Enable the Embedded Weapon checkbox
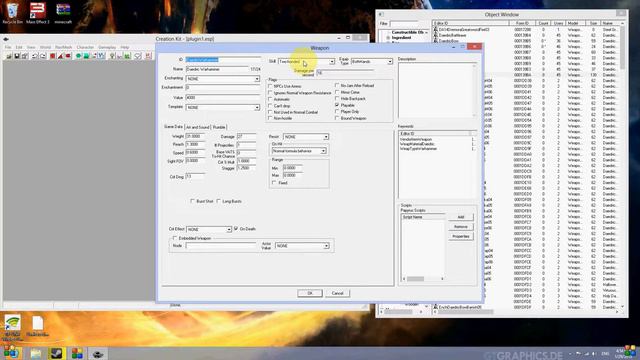Screen dimensions: 640x360 (175, 238)
